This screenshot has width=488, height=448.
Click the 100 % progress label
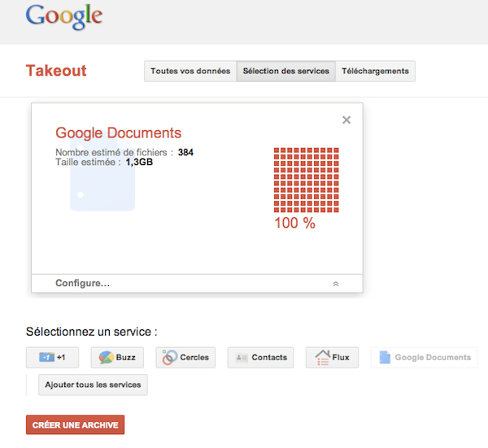tap(294, 223)
